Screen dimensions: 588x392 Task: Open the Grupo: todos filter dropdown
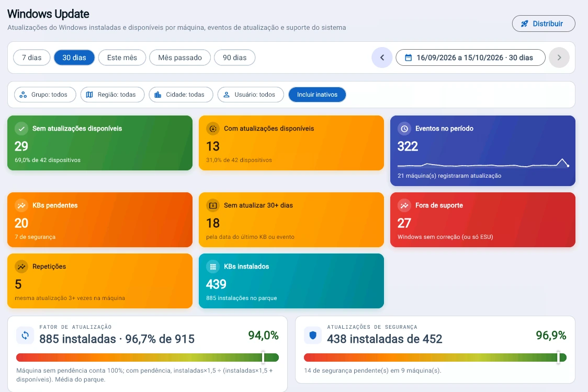coord(45,95)
